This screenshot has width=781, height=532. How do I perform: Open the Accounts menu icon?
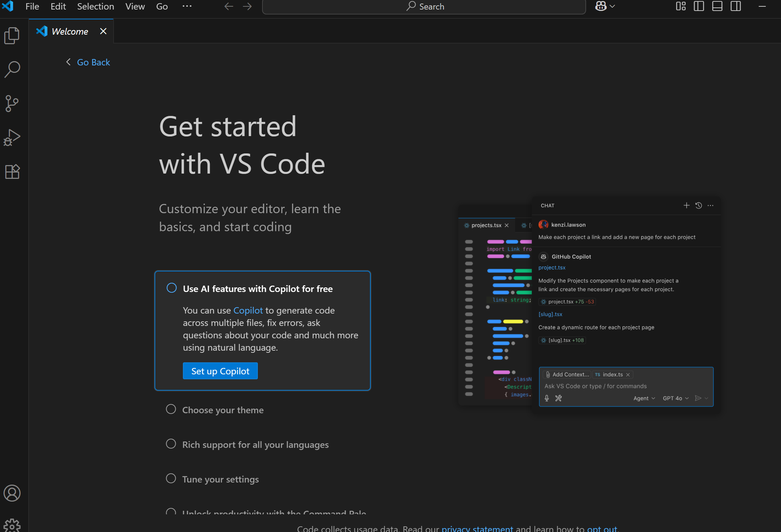pyautogui.click(x=12, y=493)
